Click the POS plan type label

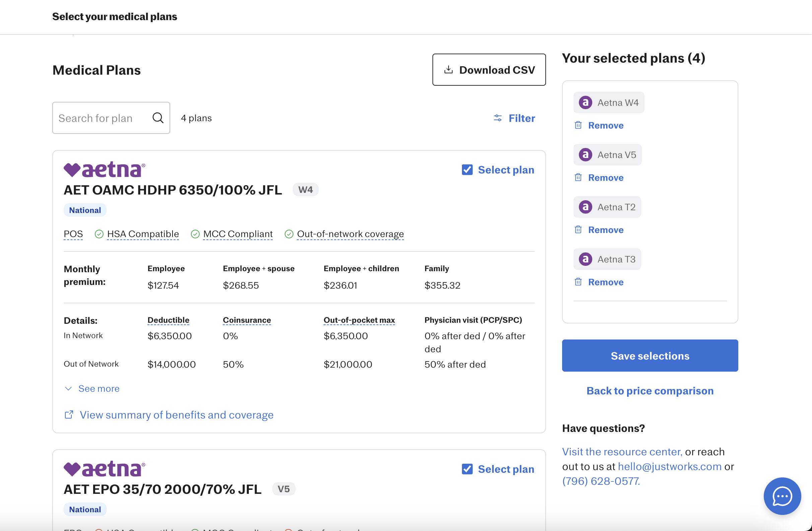pos(73,234)
